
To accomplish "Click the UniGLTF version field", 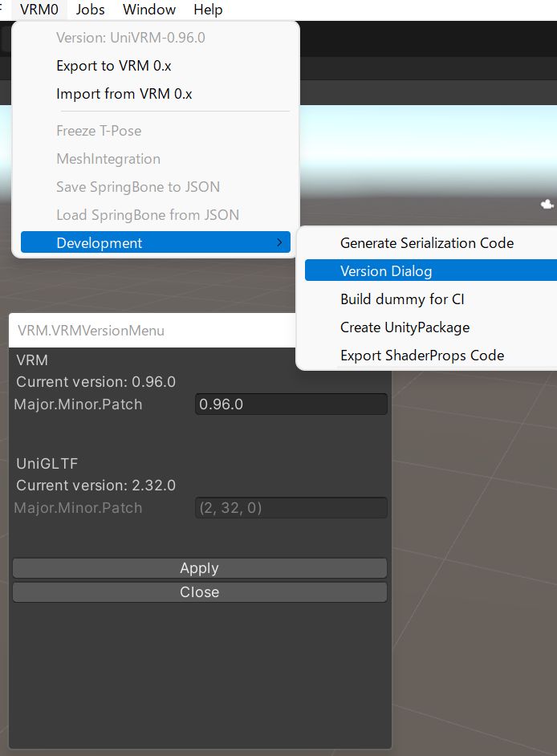I will pos(291,508).
